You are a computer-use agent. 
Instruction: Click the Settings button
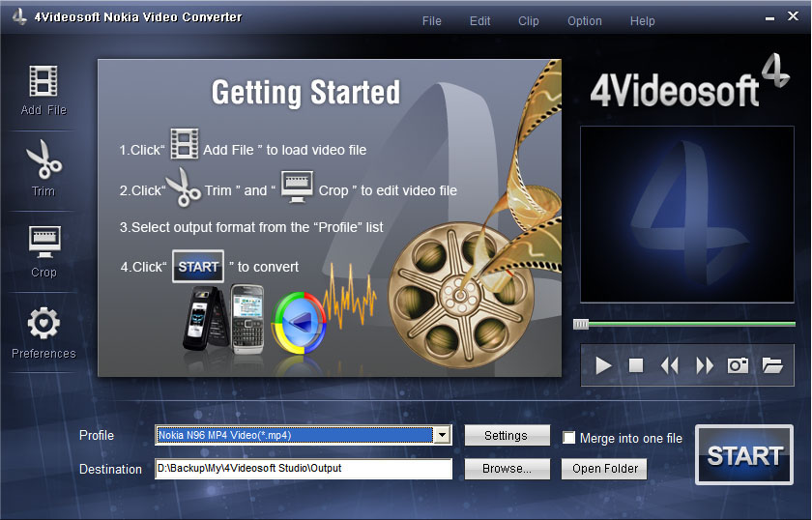[507, 436]
